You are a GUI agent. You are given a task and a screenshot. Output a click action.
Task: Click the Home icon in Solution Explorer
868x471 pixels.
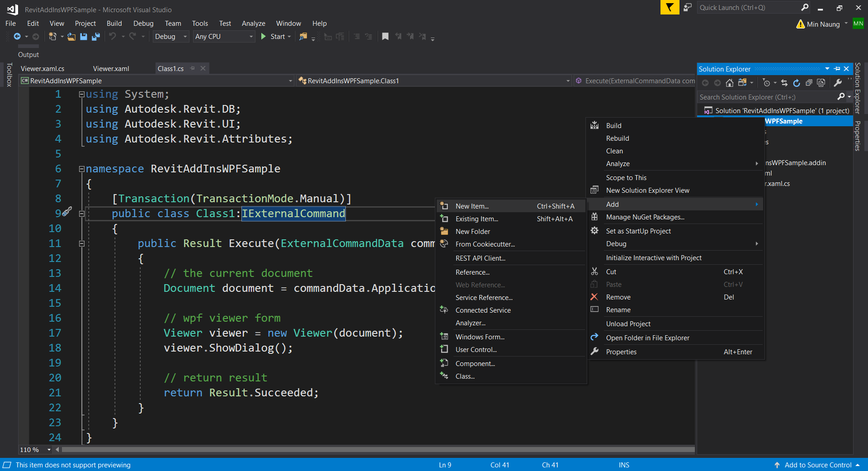729,83
